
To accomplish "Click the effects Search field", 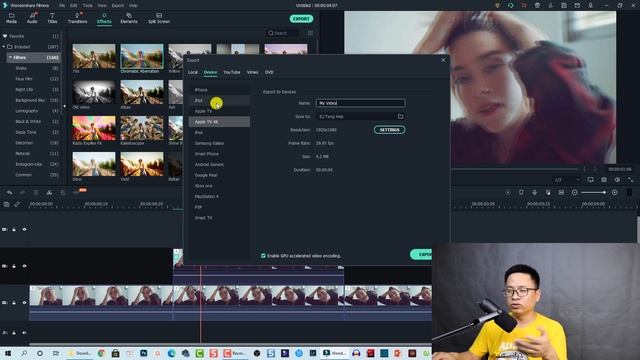I will (283, 33).
